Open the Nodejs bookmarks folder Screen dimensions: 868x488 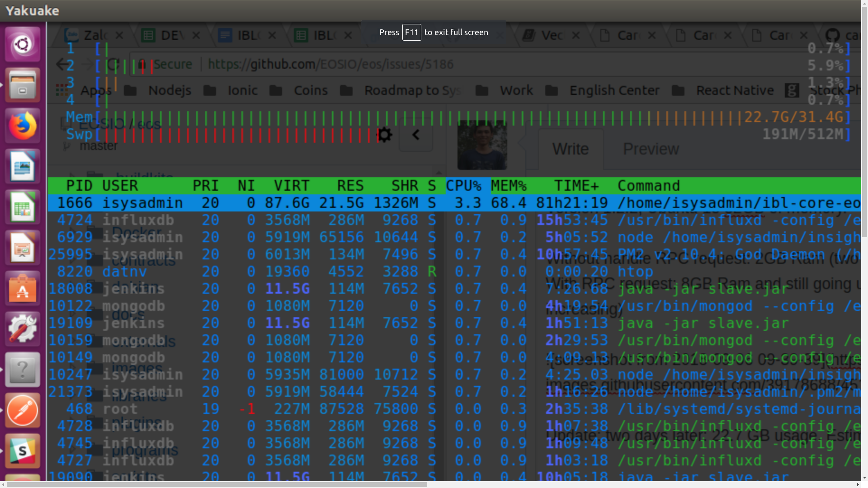170,90
